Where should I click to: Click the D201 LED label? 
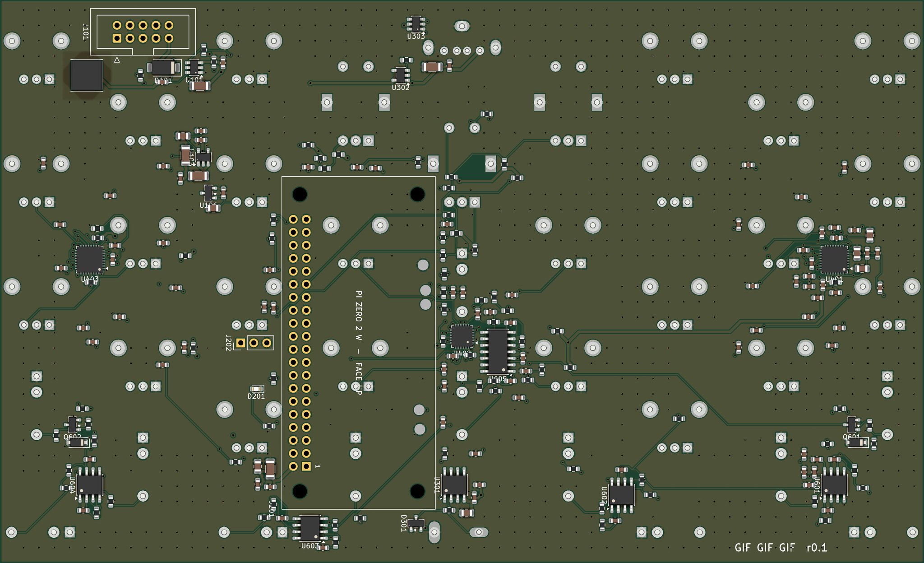click(256, 396)
